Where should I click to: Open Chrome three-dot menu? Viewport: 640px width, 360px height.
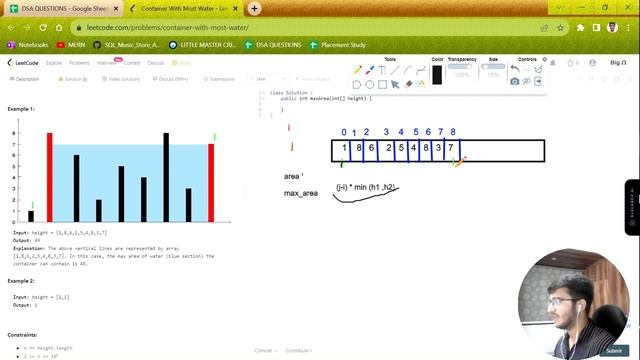629,28
